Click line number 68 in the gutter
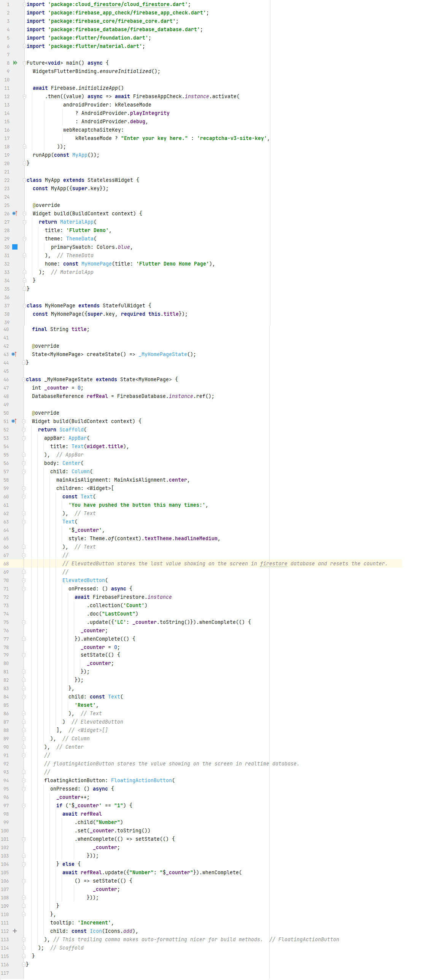This screenshot has width=429, height=980. point(6,563)
